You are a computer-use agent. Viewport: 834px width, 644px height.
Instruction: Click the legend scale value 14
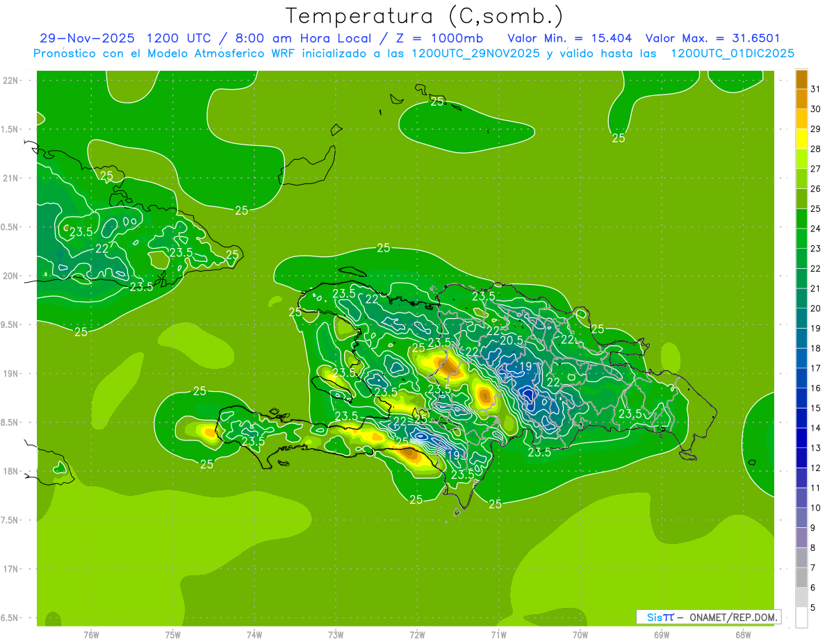[816, 428]
